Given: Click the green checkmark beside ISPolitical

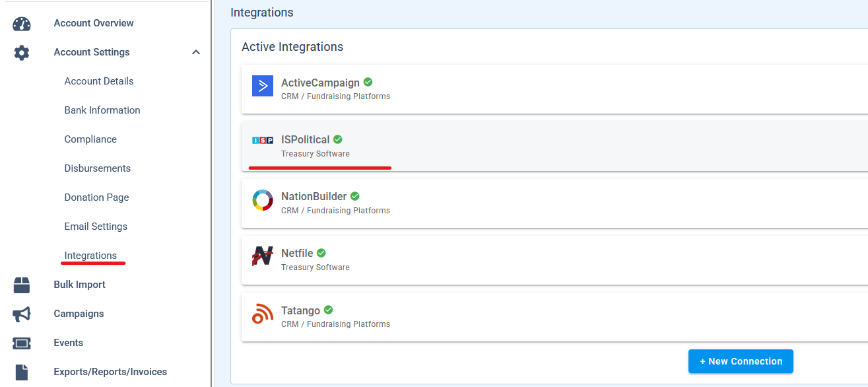Looking at the screenshot, I should 337,139.
